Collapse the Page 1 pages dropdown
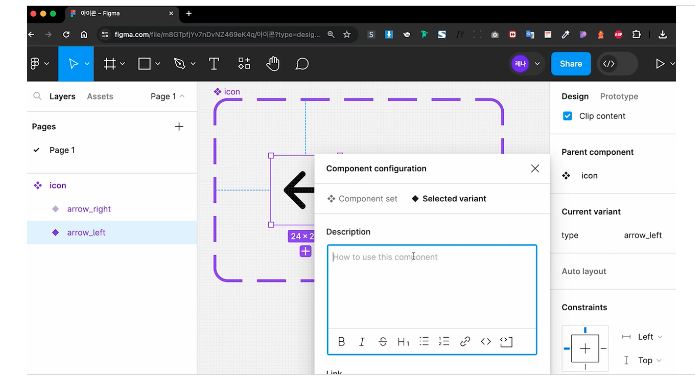The width and height of the screenshot is (695, 379). (x=167, y=96)
